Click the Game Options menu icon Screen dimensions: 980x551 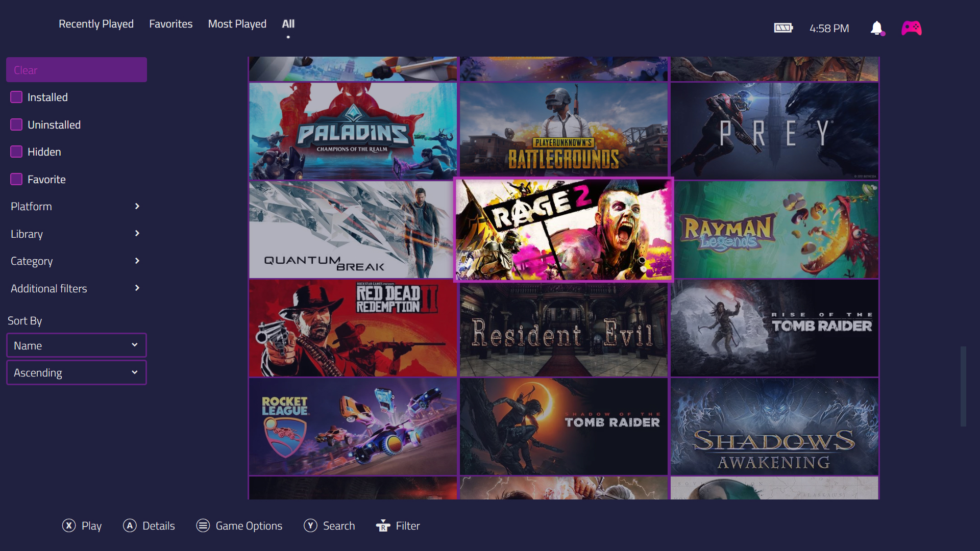pyautogui.click(x=203, y=525)
